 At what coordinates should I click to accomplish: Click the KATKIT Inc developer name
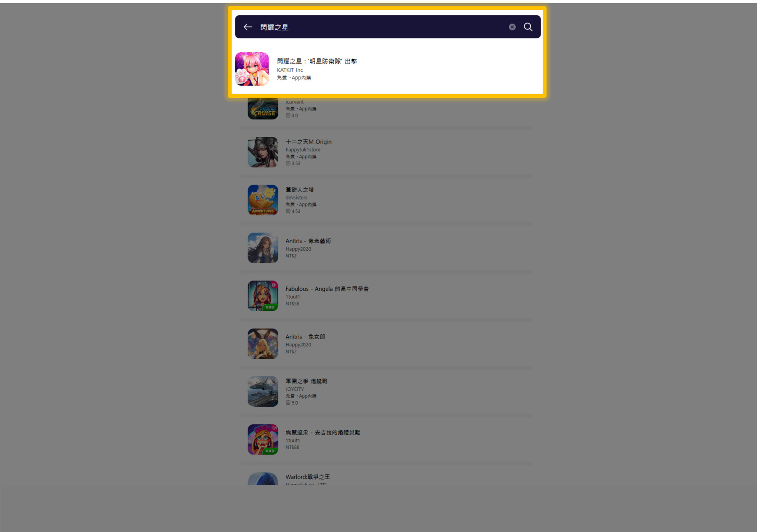[x=290, y=70]
